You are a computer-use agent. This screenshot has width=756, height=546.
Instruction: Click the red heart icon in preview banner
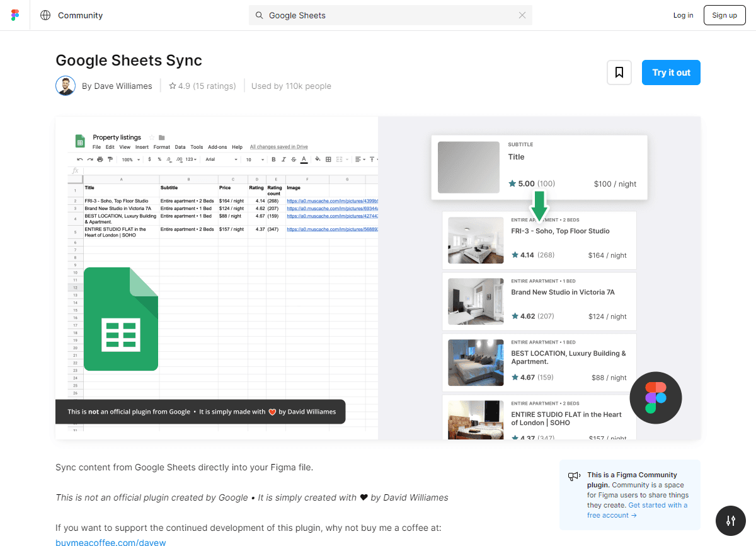(272, 412)
